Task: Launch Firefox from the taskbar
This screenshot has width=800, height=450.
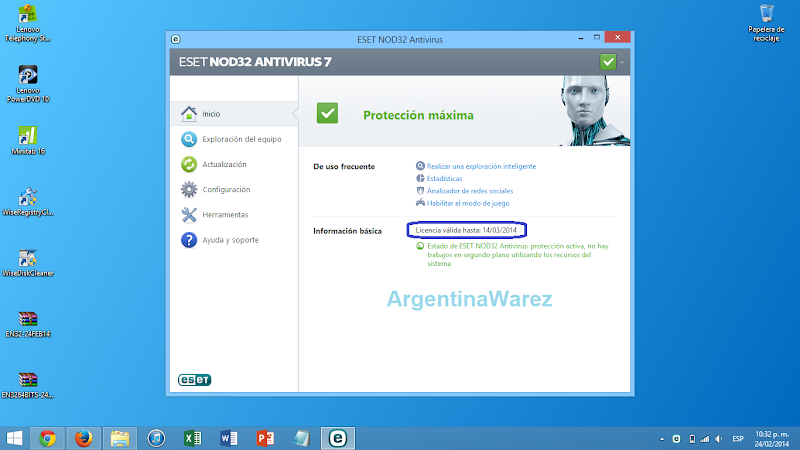Action: tap(84, 438)
